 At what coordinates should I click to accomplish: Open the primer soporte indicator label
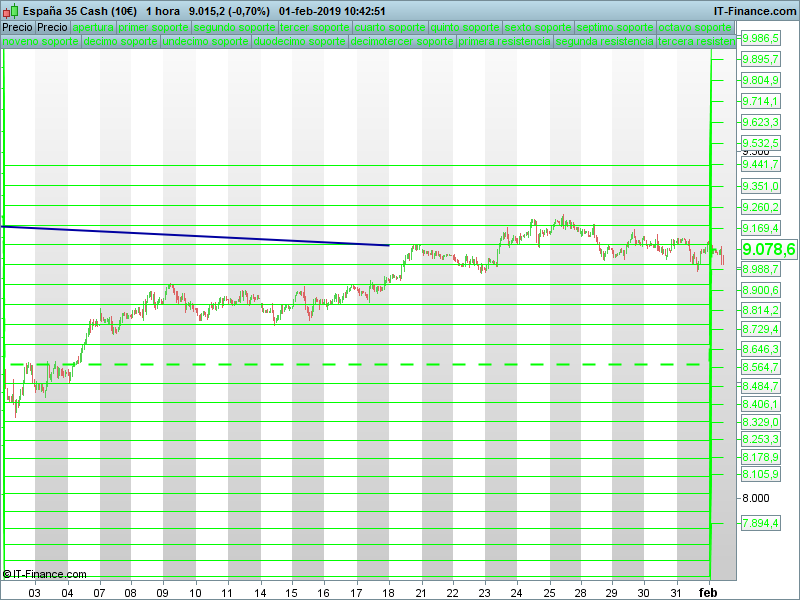[153, 27]
